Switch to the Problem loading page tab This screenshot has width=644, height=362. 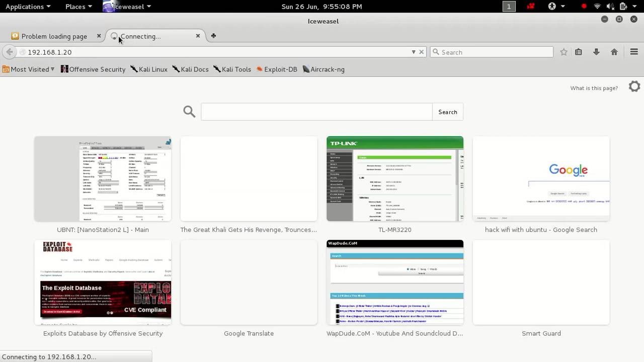(54, 36)
